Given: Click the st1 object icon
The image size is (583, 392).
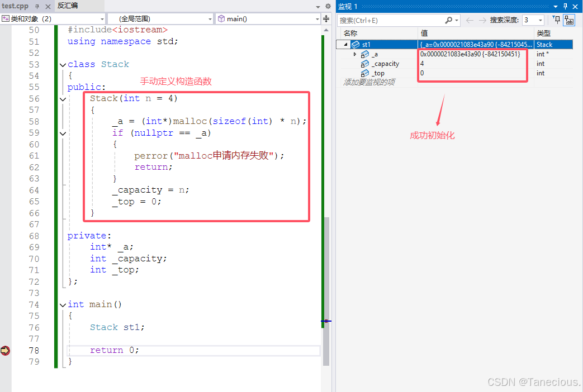Looking at the screenshot, I should [356, 45].
